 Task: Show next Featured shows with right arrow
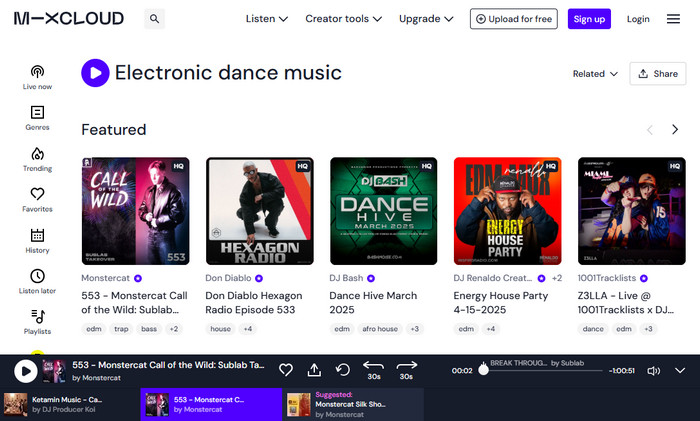[x=675, y=129]
